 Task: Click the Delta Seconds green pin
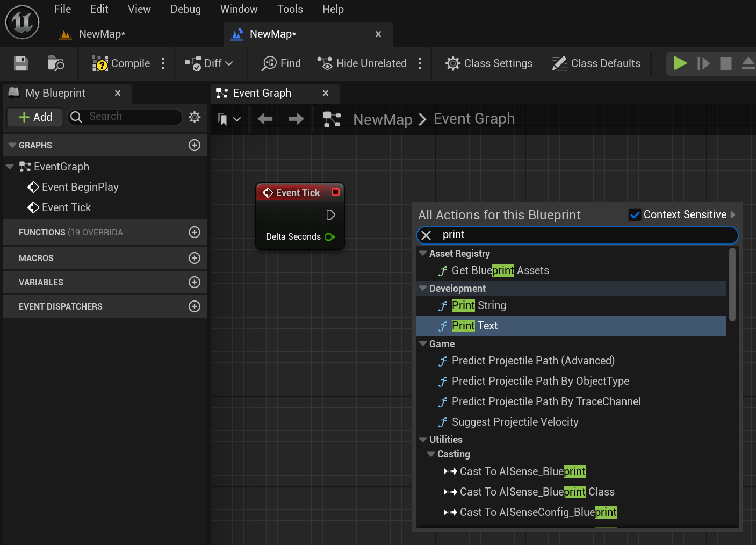(x=329, y=237)
